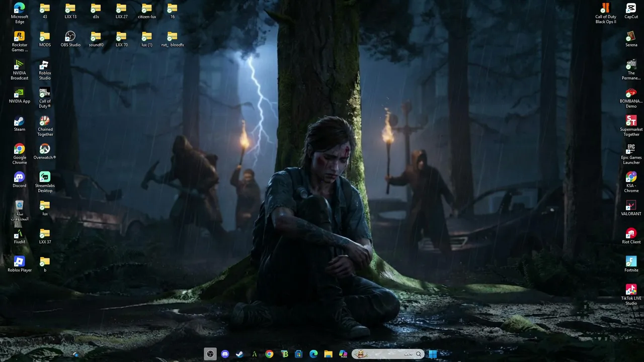
Task: Open Steam from the taskbar
Action: 239,354
